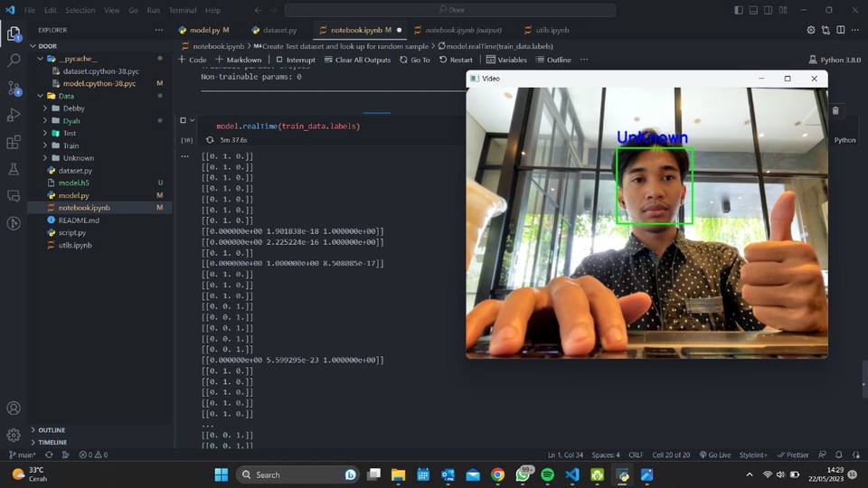868x488 pixels.
Task: Open the Accounts menu
Action: coord(14,408)
